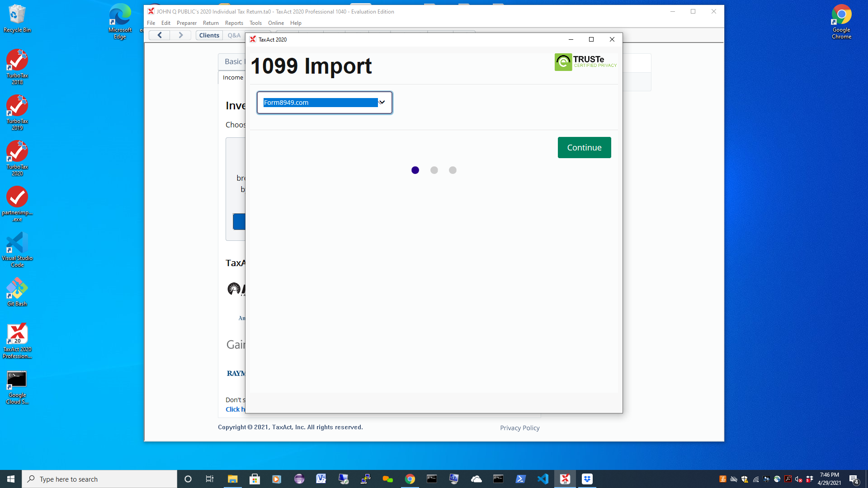Select the Income sub-tab
Viewport: 868px width, 488px height.
pyautogui.click(x=232, y=78)
